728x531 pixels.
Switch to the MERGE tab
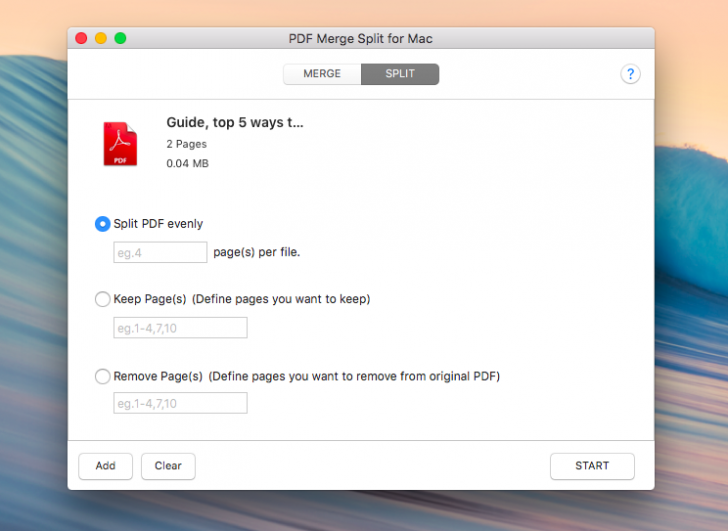click(322, 74)
